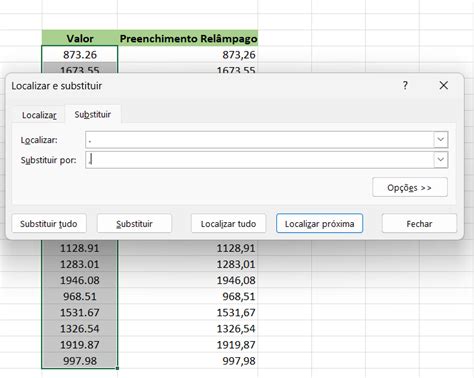Select cell containing 1326,54

(188, 328)
